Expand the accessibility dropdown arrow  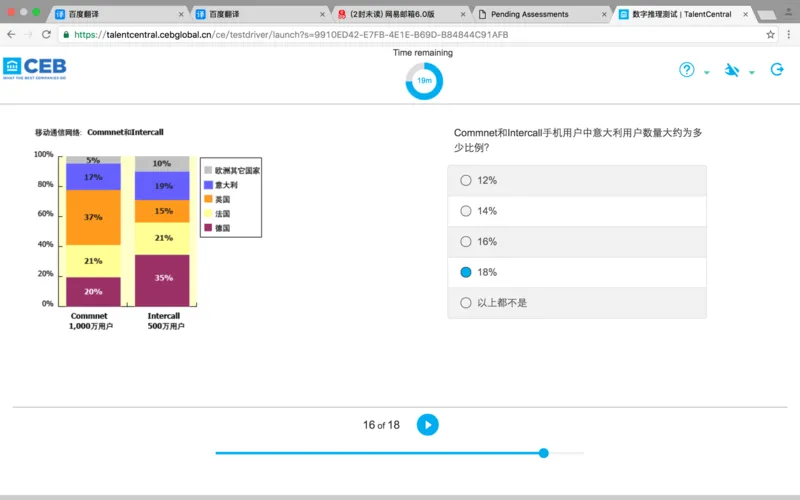[x=752, y=73]
